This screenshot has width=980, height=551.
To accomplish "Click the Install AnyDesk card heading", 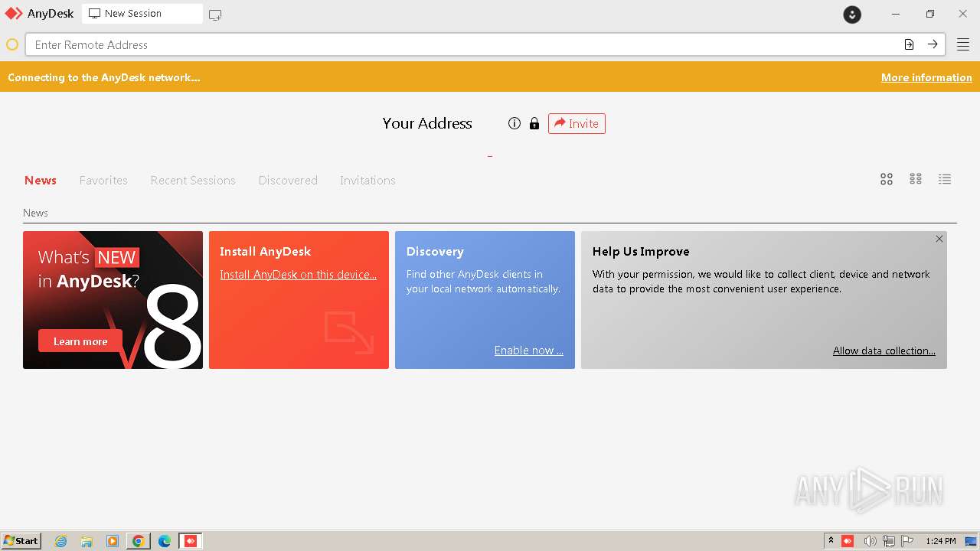I will pyautogui.click(x=266, y=251).
